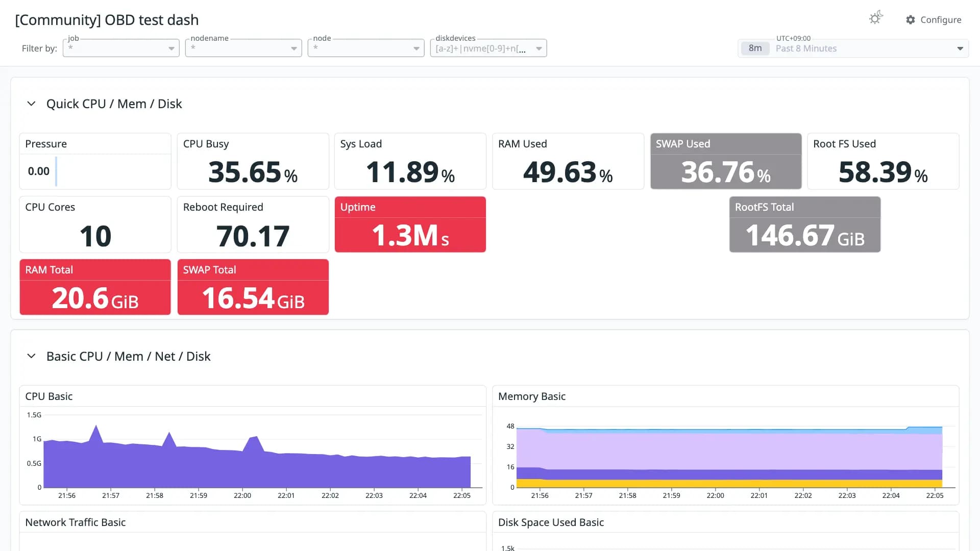Viewport: 980px width, 551px height.
Task: Open the Configure button
Action: (934, 20)
